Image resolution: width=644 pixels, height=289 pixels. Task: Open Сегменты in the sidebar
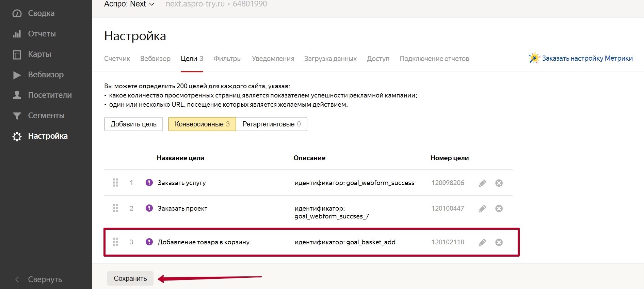(x=46, y=116)
